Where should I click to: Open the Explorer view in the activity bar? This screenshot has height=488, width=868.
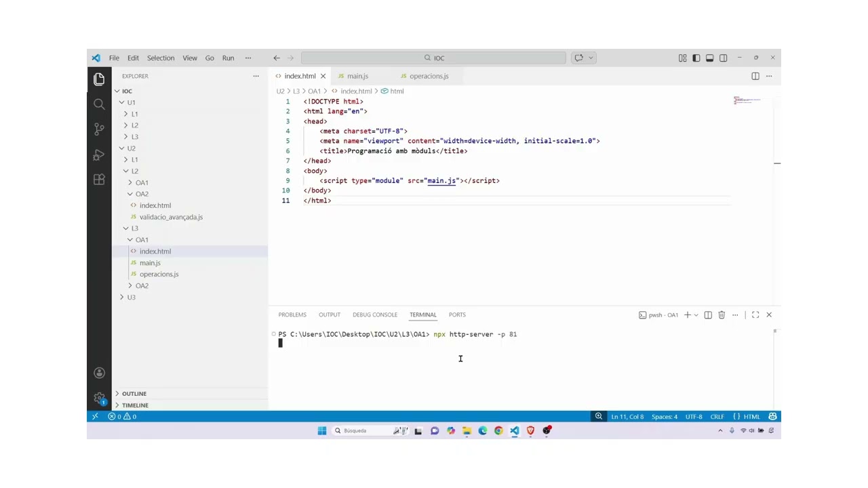pyautogui.click(x=99, y=79)
